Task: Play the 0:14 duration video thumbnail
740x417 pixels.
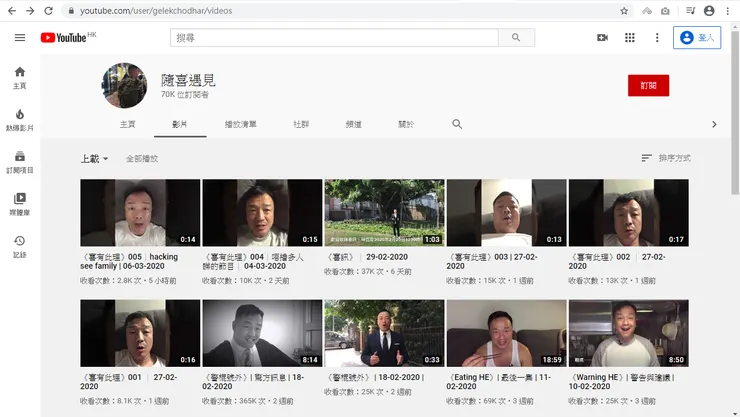Action: coord(140,213)
